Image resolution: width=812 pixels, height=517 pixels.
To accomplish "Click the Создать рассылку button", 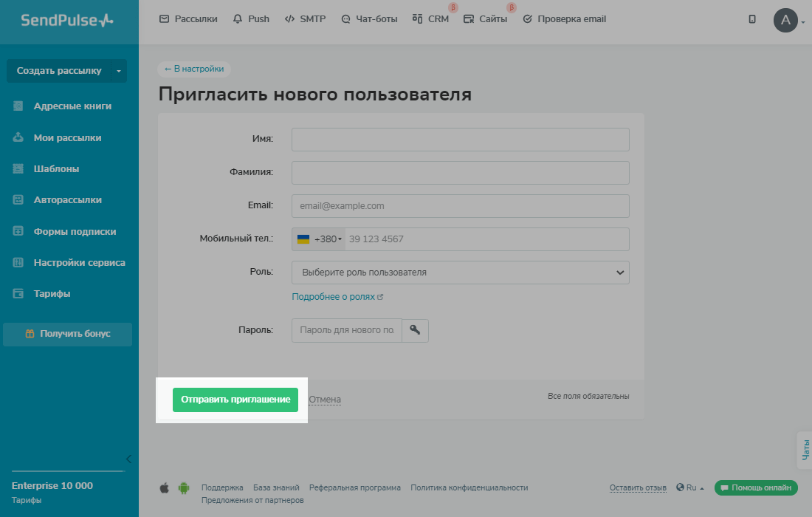I will point(59,70).
